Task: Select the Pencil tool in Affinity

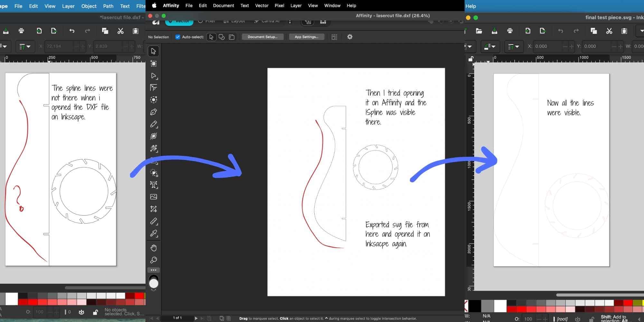Action: tap(154, 124)
